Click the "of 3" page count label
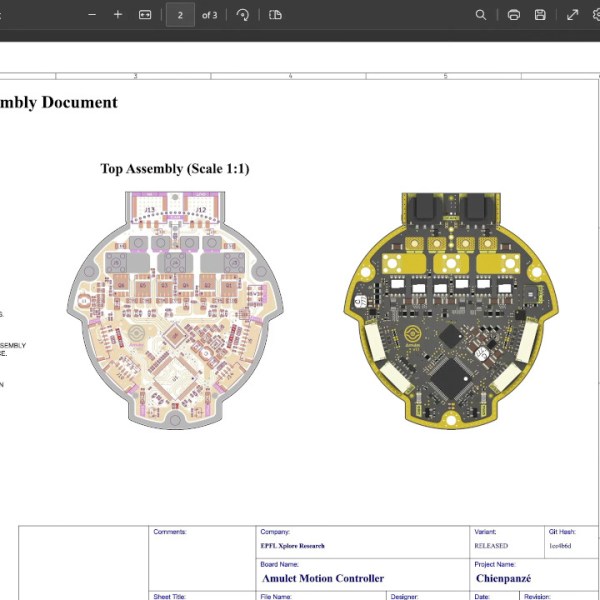This screenshot has width=600, height=600. tap(209, 15)
